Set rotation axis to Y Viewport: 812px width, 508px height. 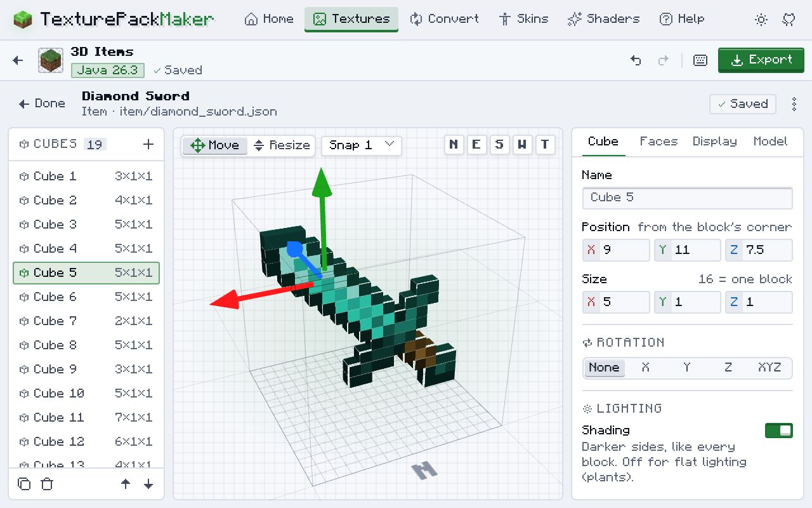[687, 368]
